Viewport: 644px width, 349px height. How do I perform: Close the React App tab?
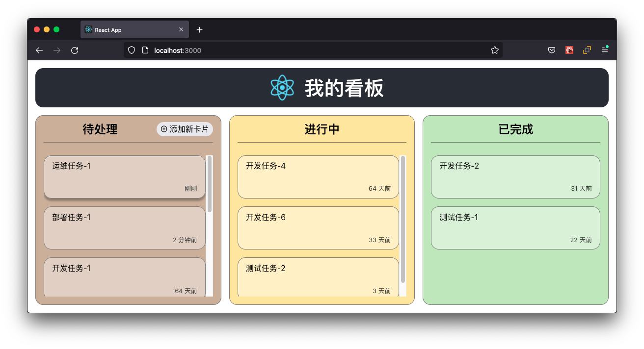(181, 30)
